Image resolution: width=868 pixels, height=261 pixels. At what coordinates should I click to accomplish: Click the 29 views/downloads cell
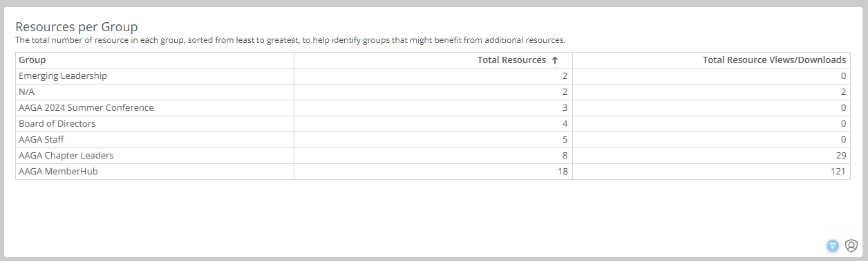(x=712, y=156)
